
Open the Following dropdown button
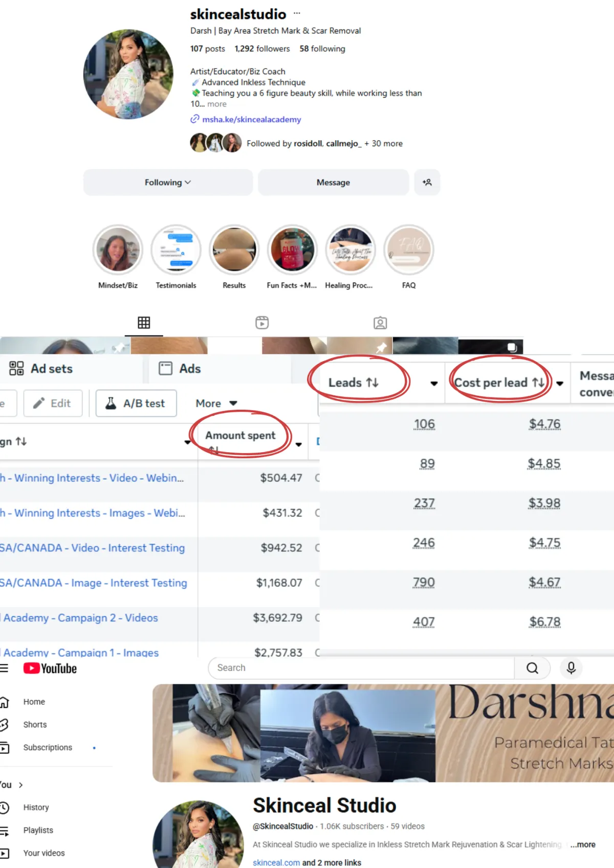point(168,182)
